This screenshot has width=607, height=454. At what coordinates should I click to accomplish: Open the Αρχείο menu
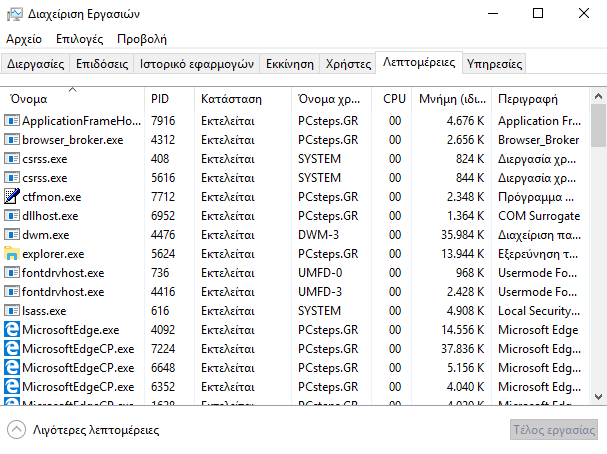(x=24, y=39)
